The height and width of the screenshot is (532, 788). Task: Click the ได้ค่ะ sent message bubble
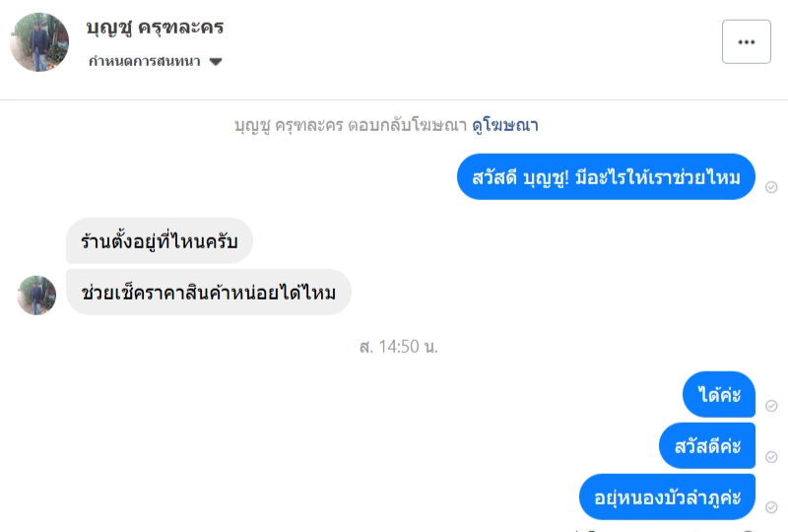718,394
